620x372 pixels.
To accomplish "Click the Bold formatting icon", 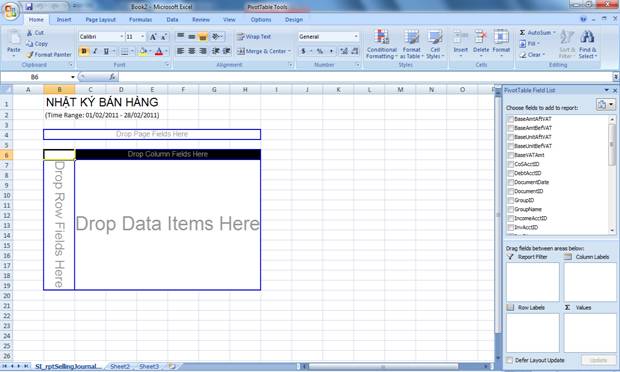I will click(x=84, y=51).
